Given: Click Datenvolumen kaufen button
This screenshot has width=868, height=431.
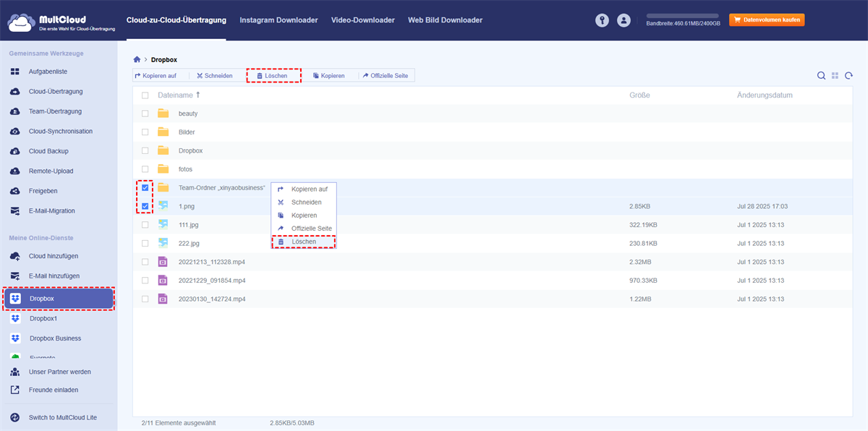Looking at the screenshot, I should [767, 20].
